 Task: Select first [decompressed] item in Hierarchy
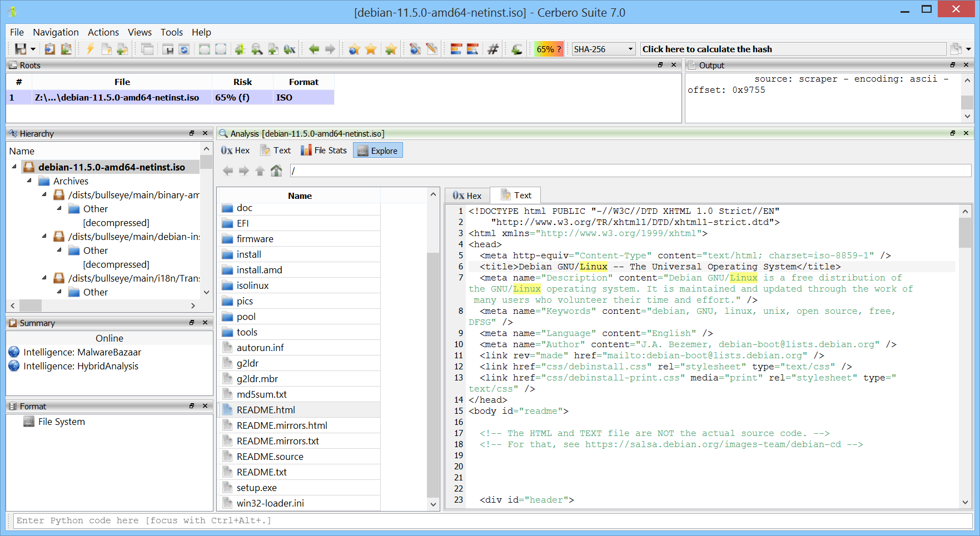[x=116, y=223]
